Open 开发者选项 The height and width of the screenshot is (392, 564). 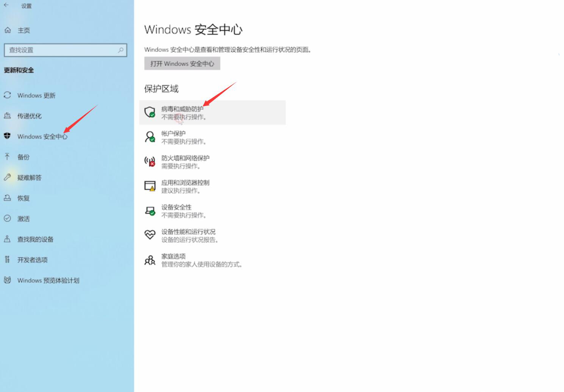click(x=33, y=260)
